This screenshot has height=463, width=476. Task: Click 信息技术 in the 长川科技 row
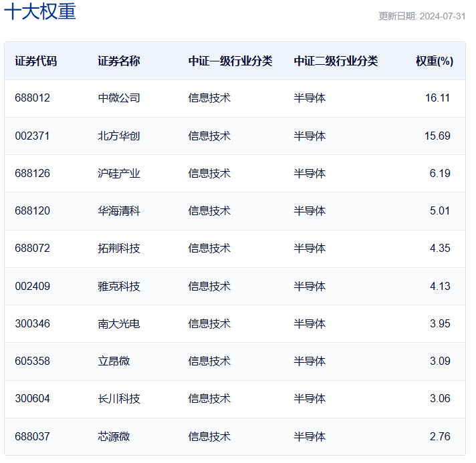coord(209,398)
